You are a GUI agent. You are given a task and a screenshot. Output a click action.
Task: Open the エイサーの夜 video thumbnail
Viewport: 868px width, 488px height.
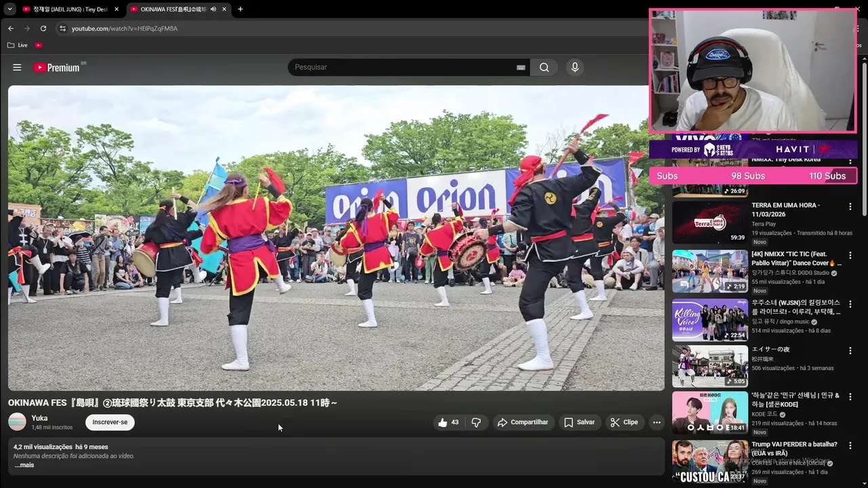710,366
